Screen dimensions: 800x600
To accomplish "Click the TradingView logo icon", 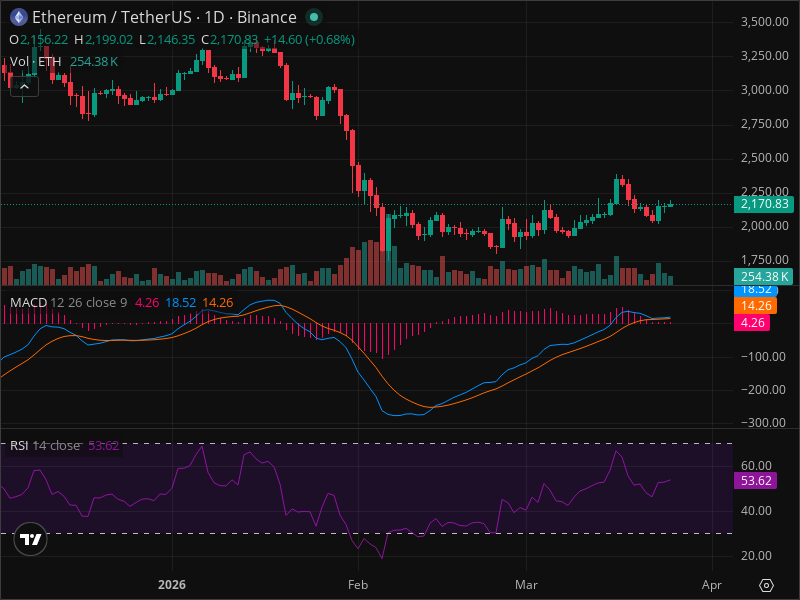I will point(31,539).
